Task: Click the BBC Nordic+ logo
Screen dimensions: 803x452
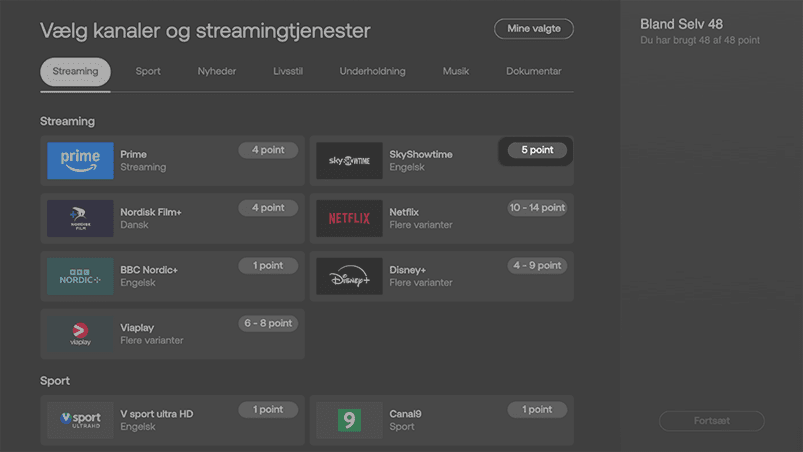Action: [80, 276]
